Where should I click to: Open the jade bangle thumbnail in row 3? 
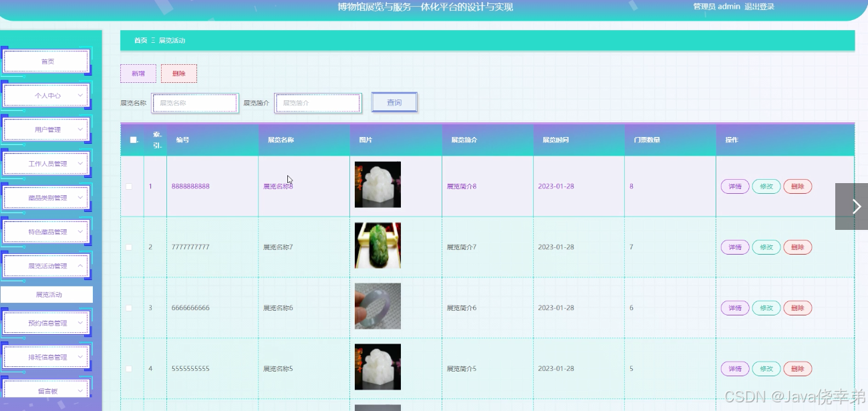click(378, 306)
